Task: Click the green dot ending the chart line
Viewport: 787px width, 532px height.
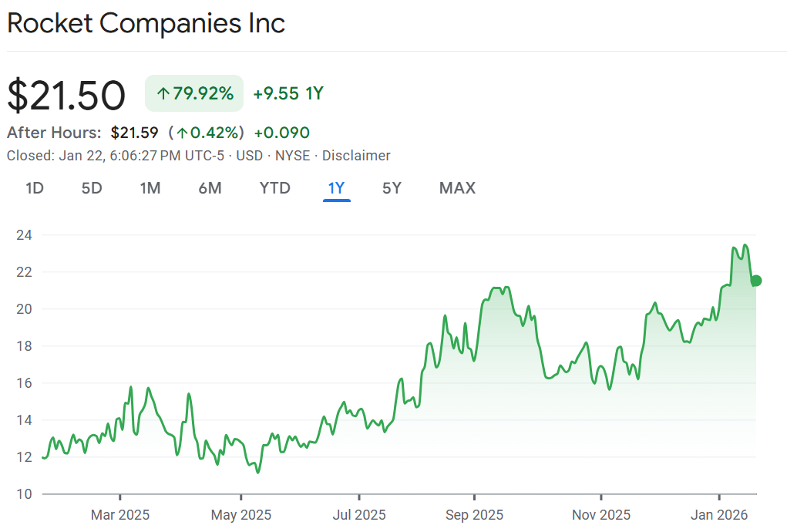Action: 756,281
